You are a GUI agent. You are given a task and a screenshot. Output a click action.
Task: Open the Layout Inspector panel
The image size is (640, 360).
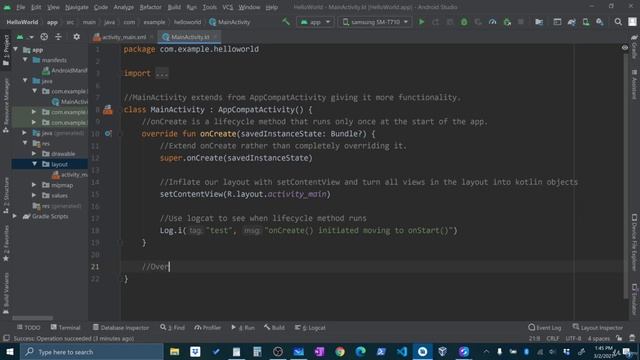[x=598, y=327]
